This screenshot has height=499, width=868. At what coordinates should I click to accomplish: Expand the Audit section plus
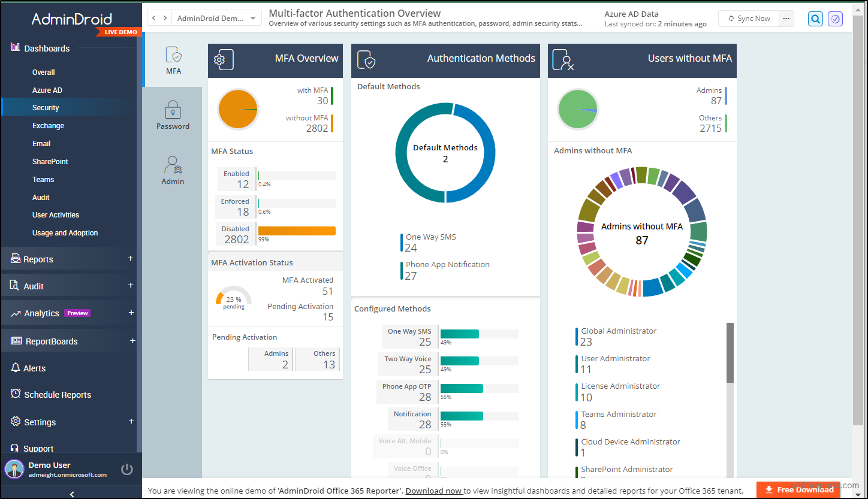(x=131, y=285)
